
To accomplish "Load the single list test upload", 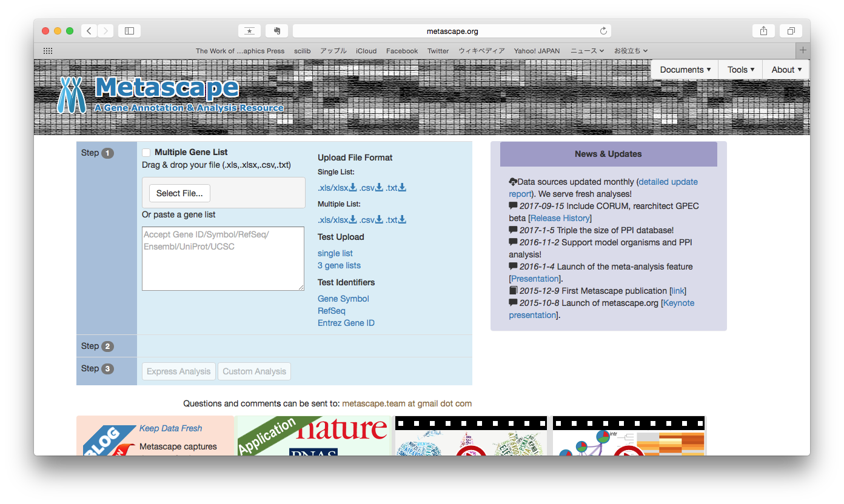I will pos(335,253).
